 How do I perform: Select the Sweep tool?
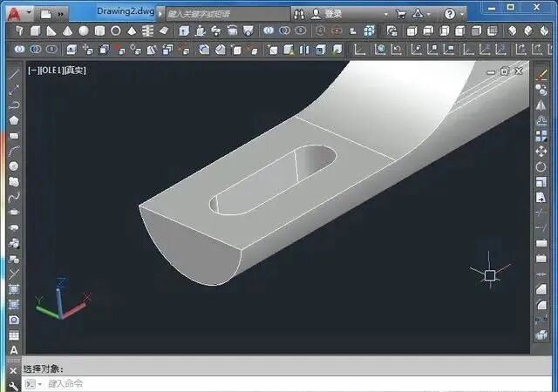click(x=216, y=31)
